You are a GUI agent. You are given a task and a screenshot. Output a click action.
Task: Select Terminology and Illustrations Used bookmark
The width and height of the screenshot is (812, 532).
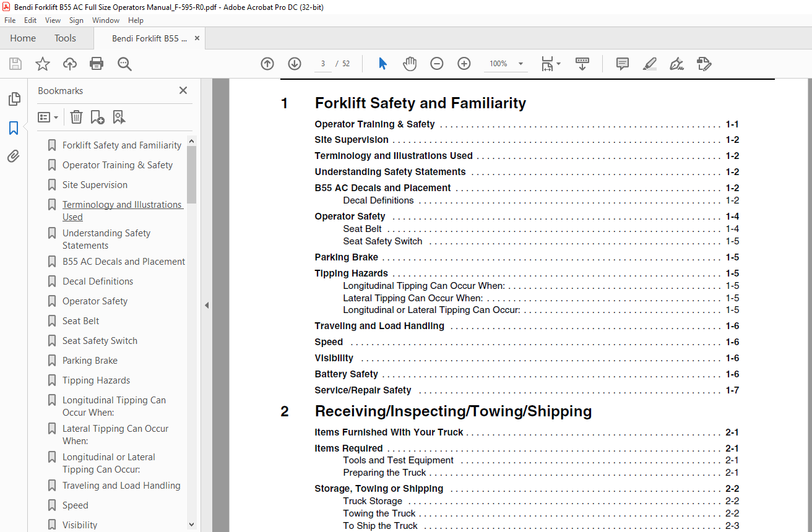pos(123,211)
